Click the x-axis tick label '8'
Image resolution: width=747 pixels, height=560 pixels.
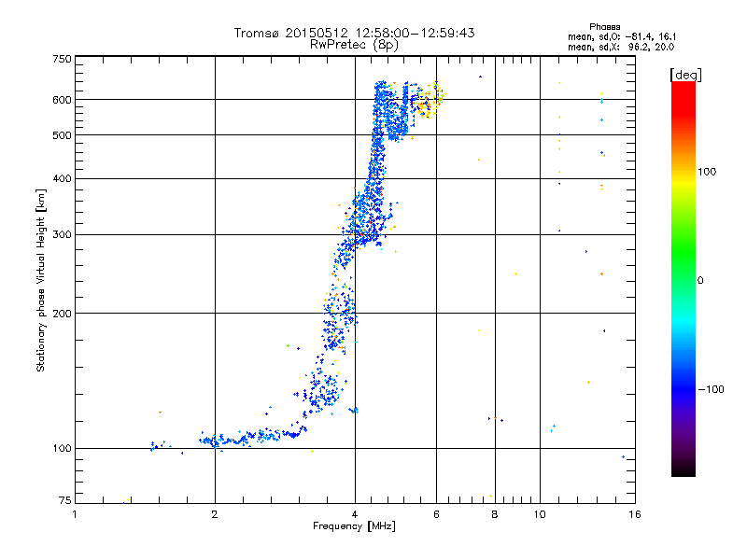click(495, 514)
